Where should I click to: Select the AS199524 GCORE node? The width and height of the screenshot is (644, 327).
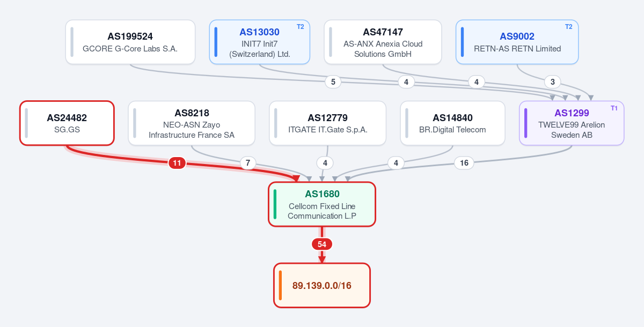130,42
